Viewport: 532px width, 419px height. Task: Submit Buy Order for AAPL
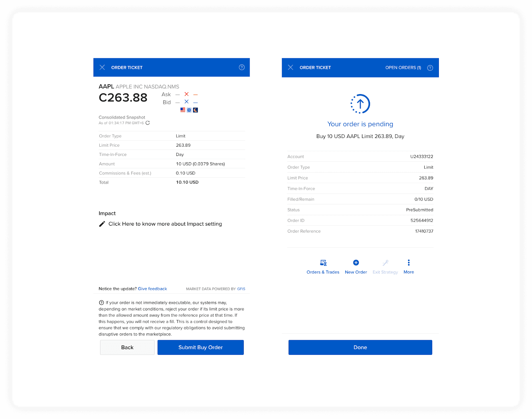point(200,347)
